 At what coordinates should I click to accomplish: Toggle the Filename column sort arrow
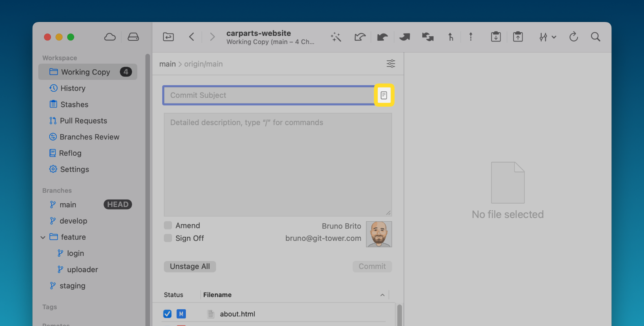pyautogui.click(x=382, y=295)
